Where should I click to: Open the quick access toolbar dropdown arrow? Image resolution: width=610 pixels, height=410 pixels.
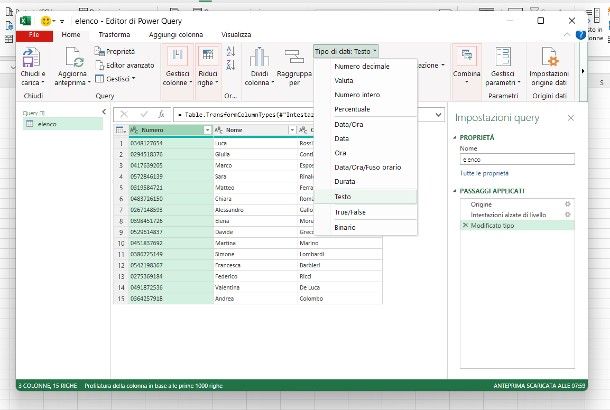point(62,21)
